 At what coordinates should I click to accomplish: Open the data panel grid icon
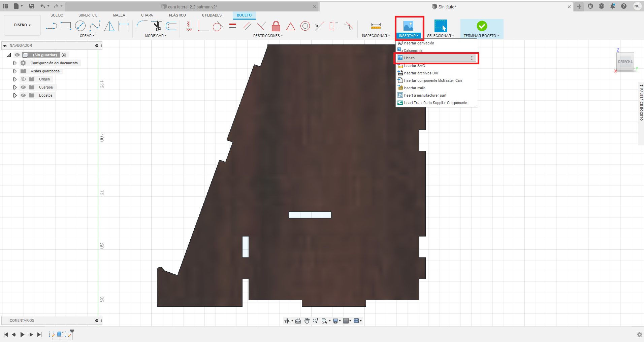(5, 6)
